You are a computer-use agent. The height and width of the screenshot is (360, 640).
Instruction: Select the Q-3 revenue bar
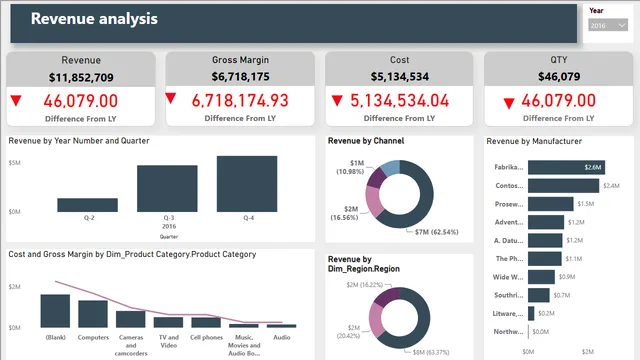[167, 189]
